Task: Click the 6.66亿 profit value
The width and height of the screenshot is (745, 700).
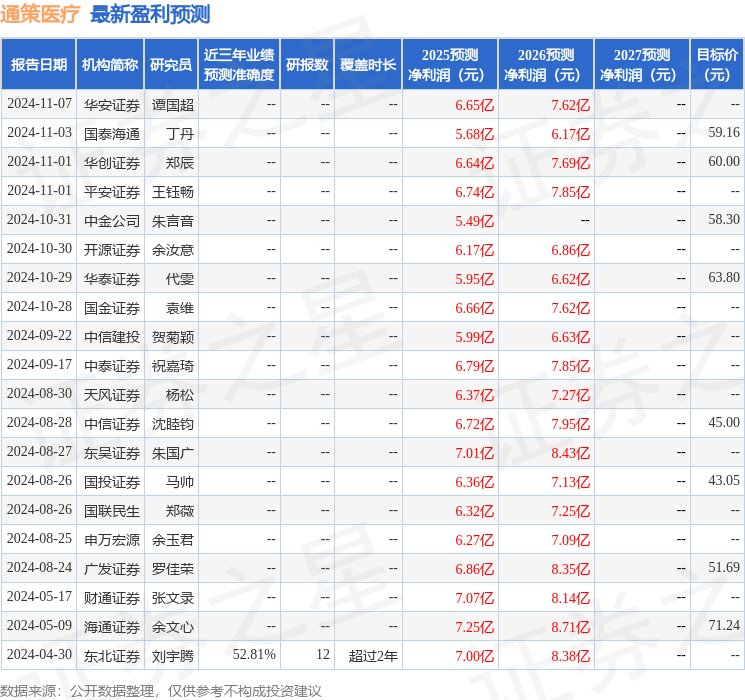Action: (x=475, y=307)
